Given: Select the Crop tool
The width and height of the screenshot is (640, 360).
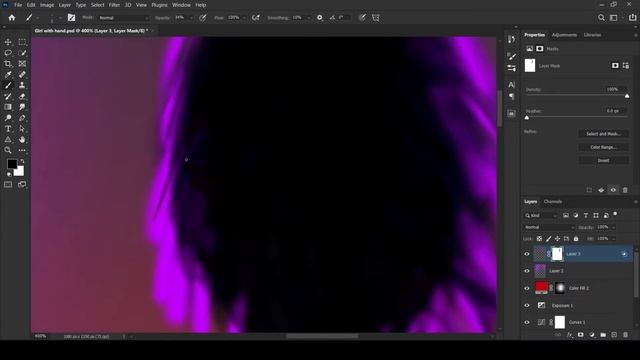Looking at the screenshot, I should click(x=8, y=64).
